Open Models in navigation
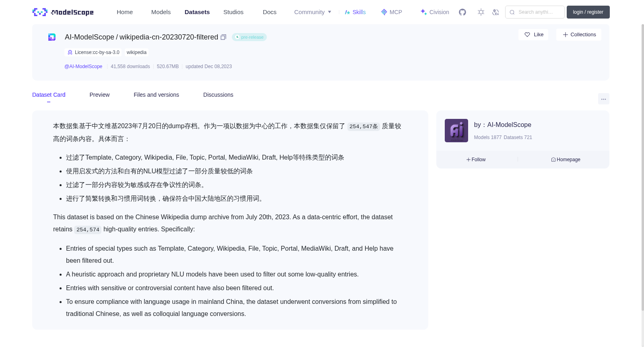644x347 pixels. pos(161,12)
